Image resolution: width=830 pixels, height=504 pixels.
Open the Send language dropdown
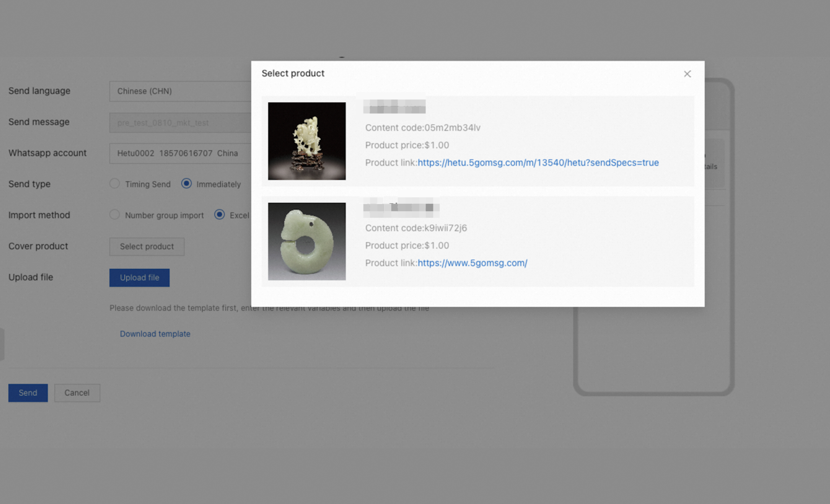[181, 91]
